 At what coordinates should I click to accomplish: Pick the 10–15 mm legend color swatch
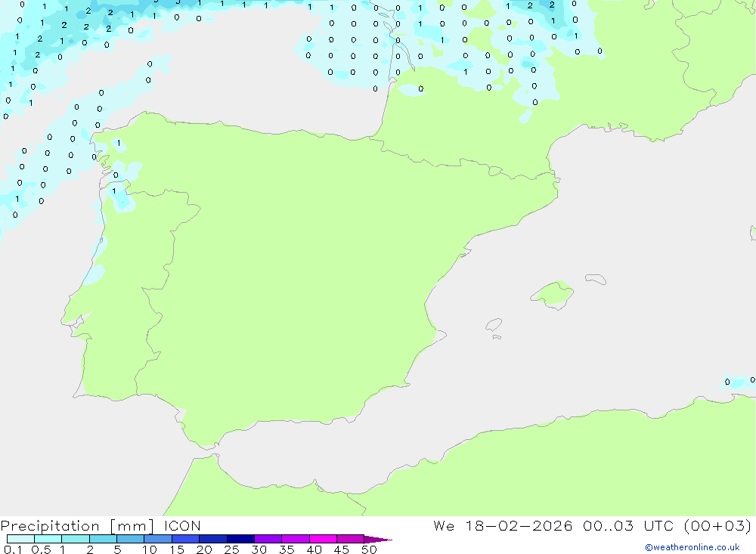(158, 539)
